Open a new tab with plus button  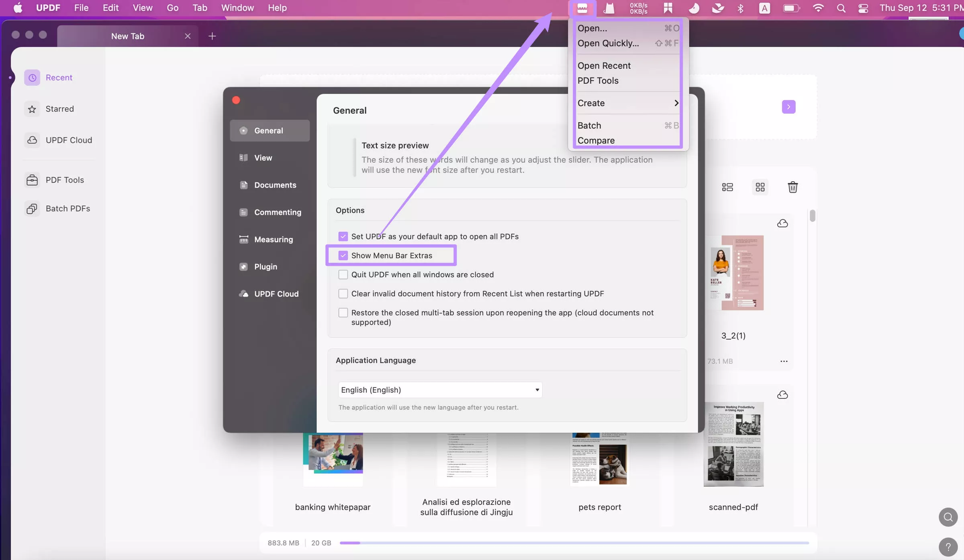click(212, 36)
